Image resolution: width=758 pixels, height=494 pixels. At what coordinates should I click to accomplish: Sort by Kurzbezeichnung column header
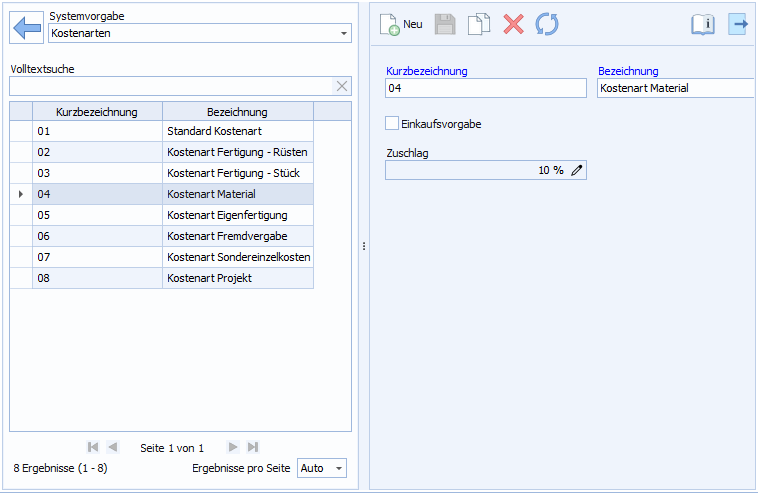point(96,111)
